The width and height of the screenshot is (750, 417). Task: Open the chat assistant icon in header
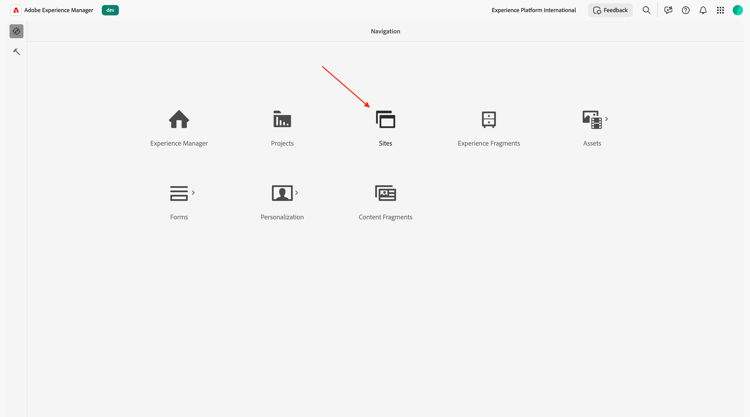tap(668, 10)
